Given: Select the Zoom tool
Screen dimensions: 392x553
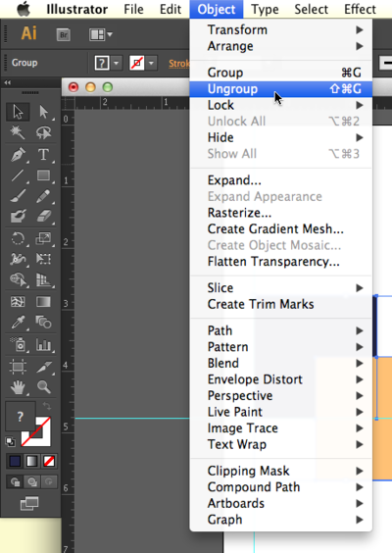Looking at the screenshot, I should point(43,387).
